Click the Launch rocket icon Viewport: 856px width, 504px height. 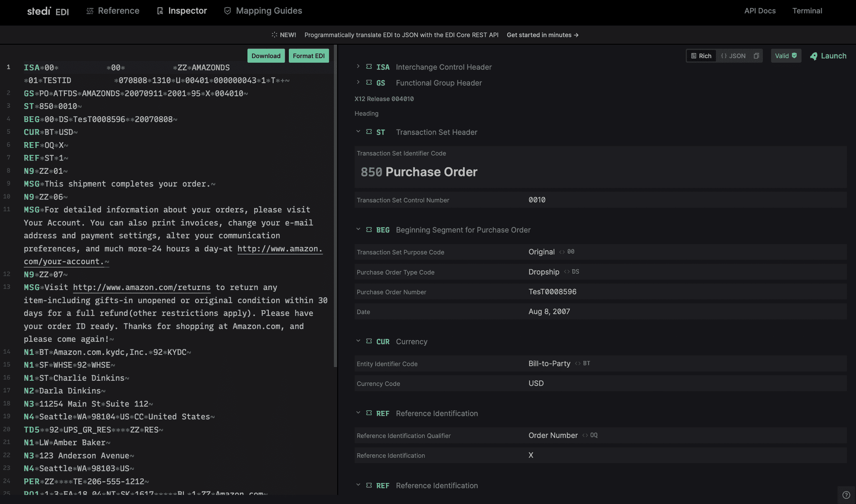coord(813,56)
